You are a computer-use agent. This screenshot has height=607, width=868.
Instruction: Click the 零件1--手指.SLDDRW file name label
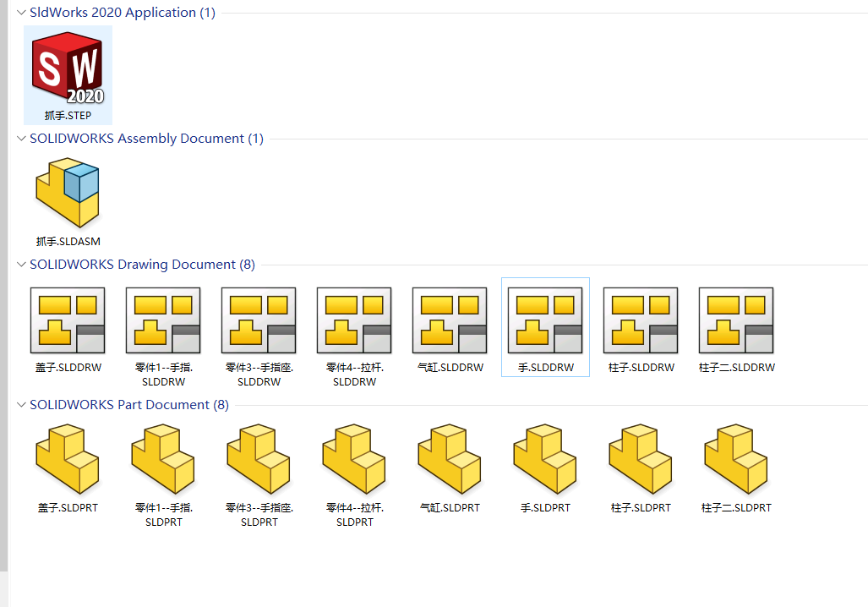(x=164, y=375)
